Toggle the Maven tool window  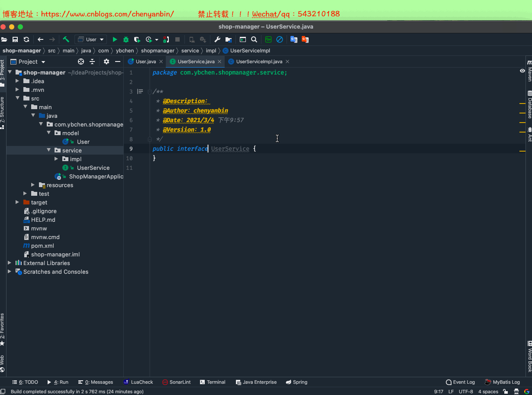tap(529, 70)
